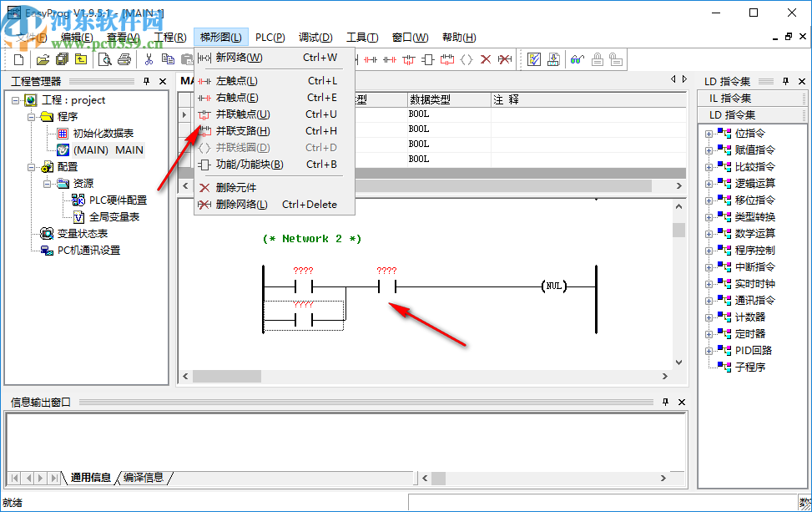Pin the 信息输出窗口 panel
Image resolution: width=812 pixels, height=512 pixels.
click(x=665, y=402)
